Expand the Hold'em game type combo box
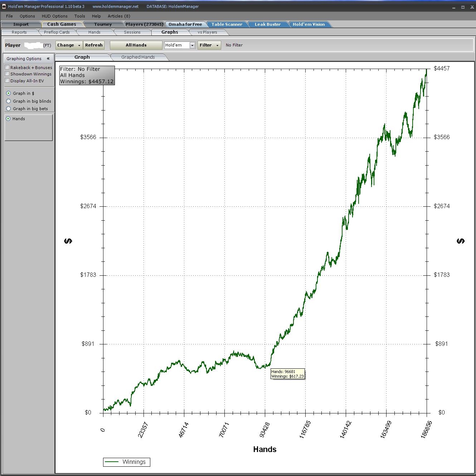Image resolution: width=476 pixels, height=476 pixels. (x=192, y=45)
